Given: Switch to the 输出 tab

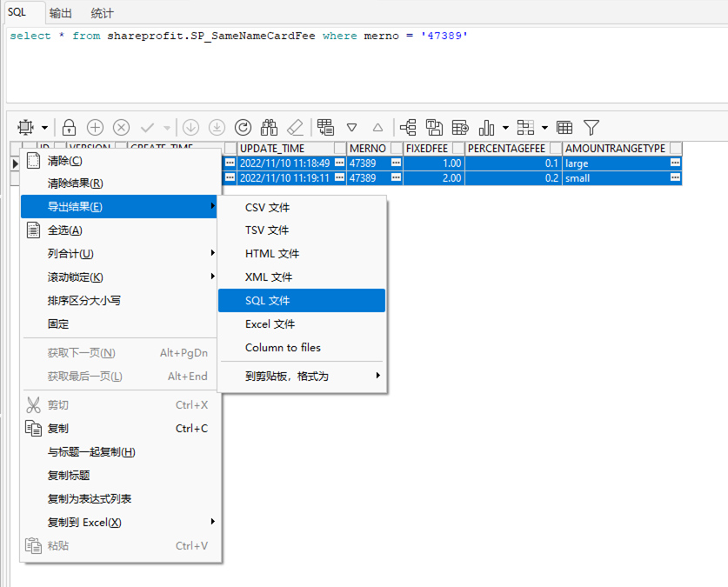Looking at the screenshot, I should [59, 12].
